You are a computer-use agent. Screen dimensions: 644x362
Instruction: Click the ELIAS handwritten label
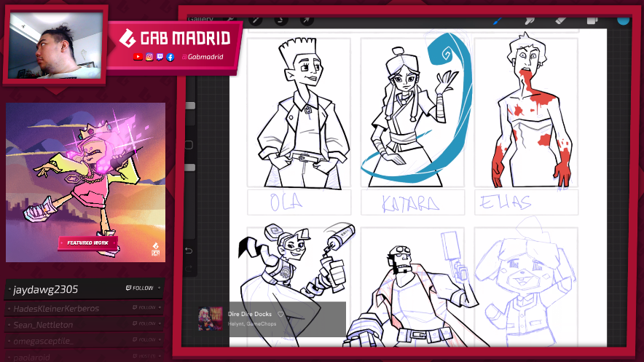(506, 202)
